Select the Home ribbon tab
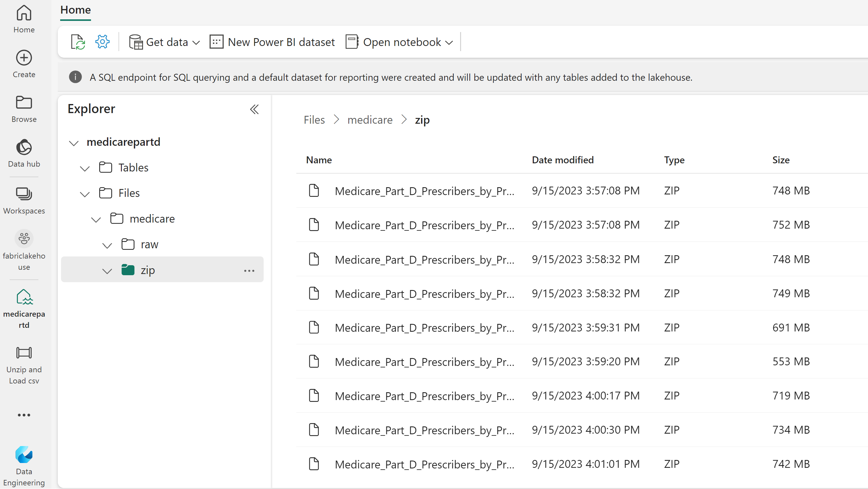 (76, 10)
